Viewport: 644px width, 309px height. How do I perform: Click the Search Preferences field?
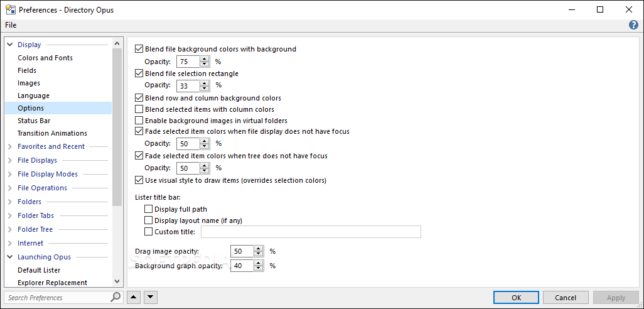click(58, 298)
